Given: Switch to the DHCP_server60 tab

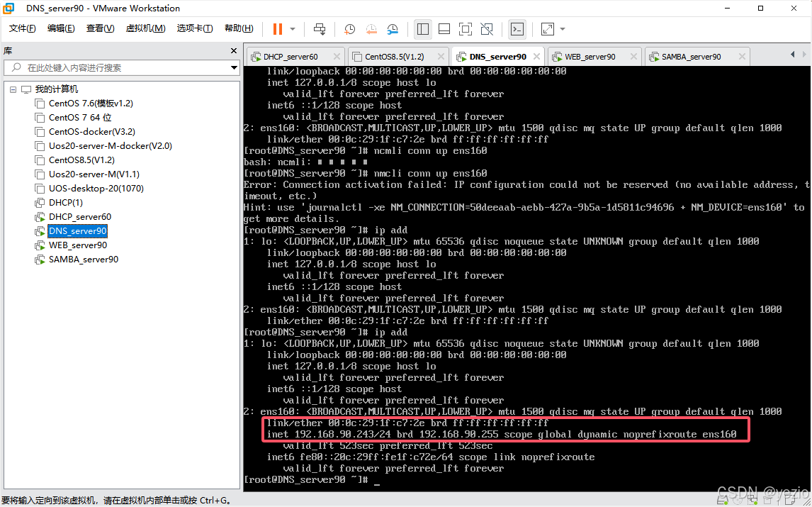Looking at the screenshot, I should click(x=291, y=57).
